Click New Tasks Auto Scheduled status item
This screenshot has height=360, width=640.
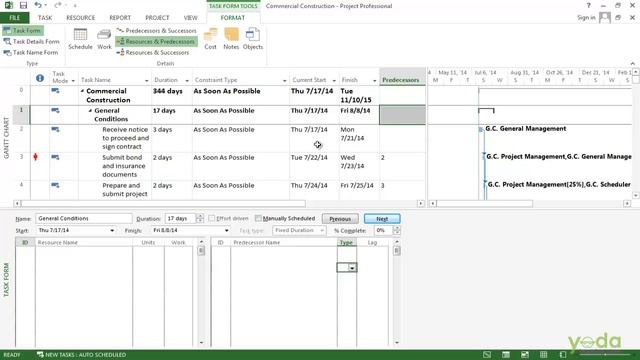[x=81, y=355]
